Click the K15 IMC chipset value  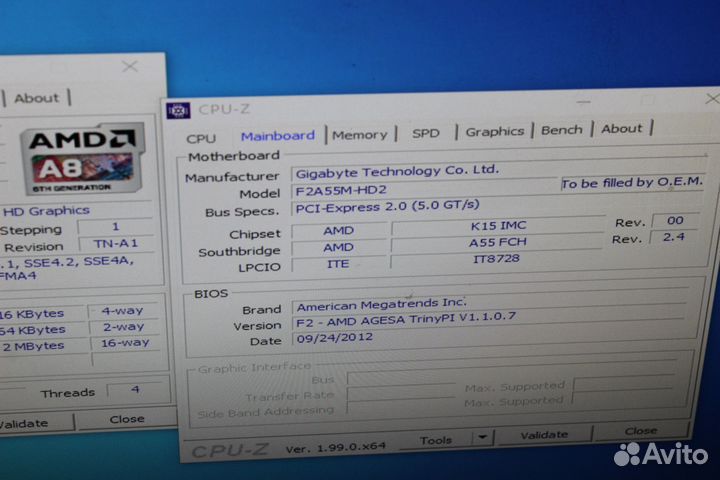click(x=498, y=226)
